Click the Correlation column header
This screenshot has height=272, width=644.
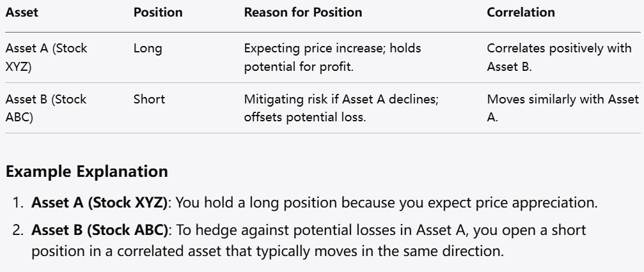point(521,12)
